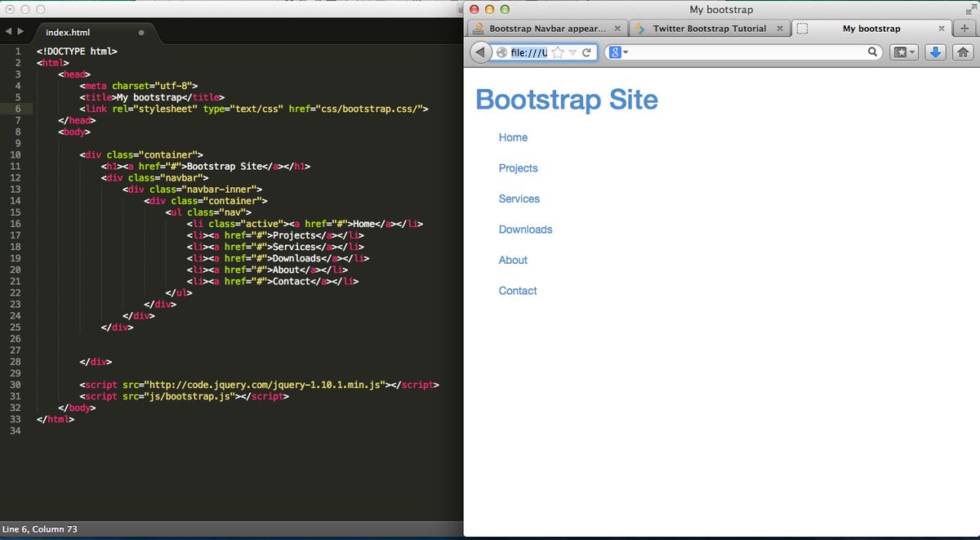Click the Downloads link on the rendered page

click(x=525, y=230)
